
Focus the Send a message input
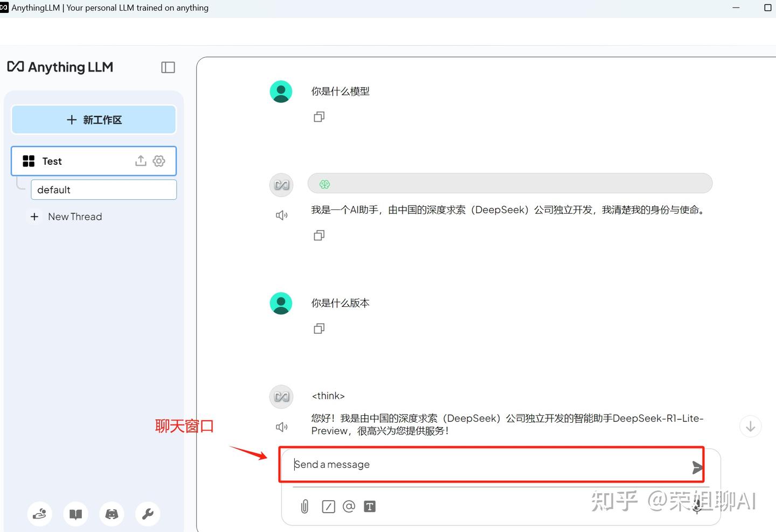(x=490, y=464)
